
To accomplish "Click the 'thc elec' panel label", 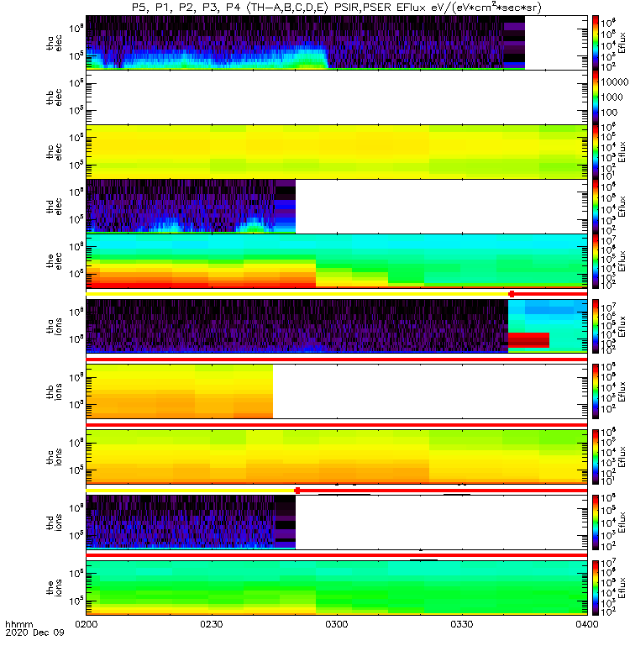I will pyautogui.click(x=54, y=152).
